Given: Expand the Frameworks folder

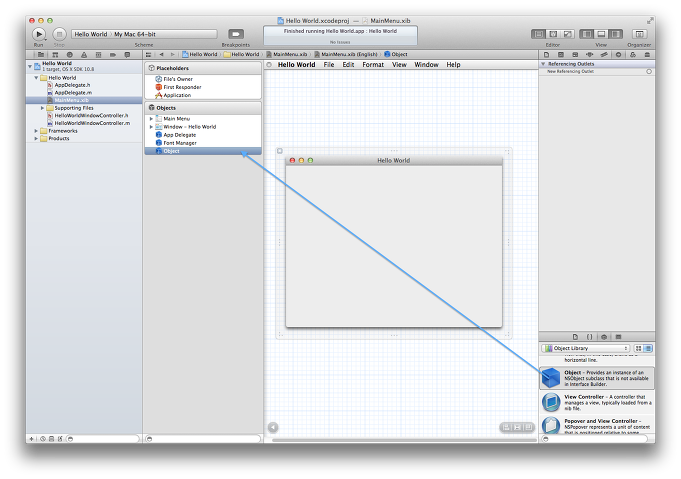Looking at the screenshot, I should [36, 131].
